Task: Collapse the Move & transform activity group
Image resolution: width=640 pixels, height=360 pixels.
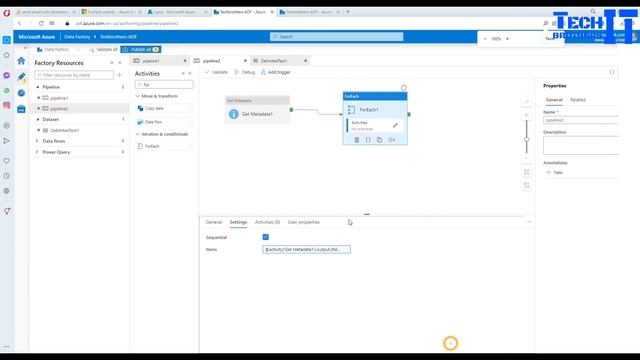Action: point(138,96)
